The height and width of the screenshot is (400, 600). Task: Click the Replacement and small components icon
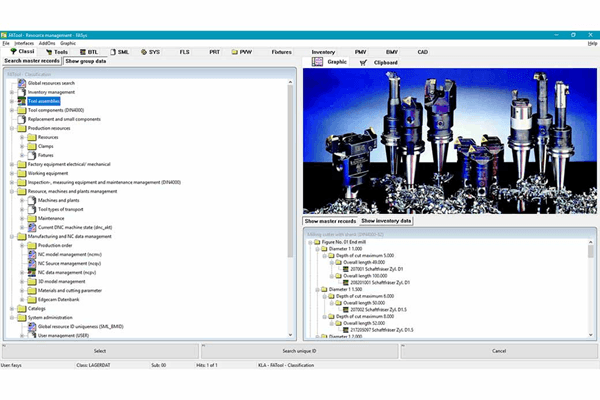pyautogui.click(x=22, y=119)
